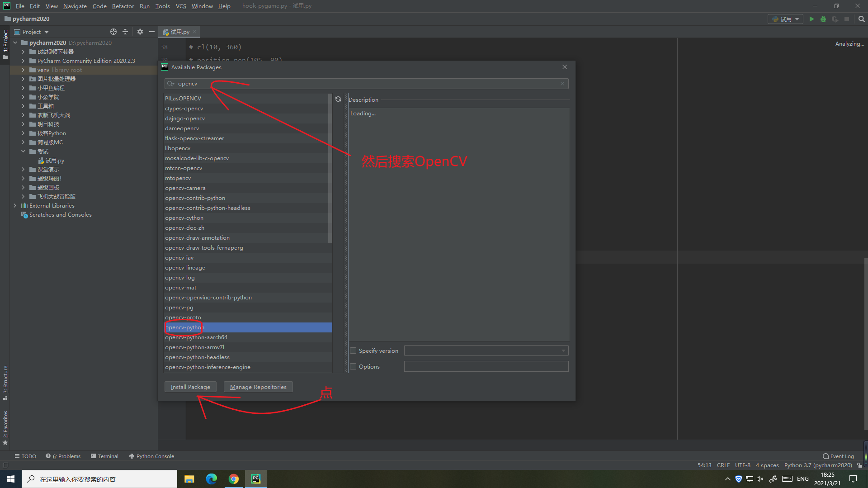Open the Favorites side tool window
868x488 pixels.
pos(5,428)
